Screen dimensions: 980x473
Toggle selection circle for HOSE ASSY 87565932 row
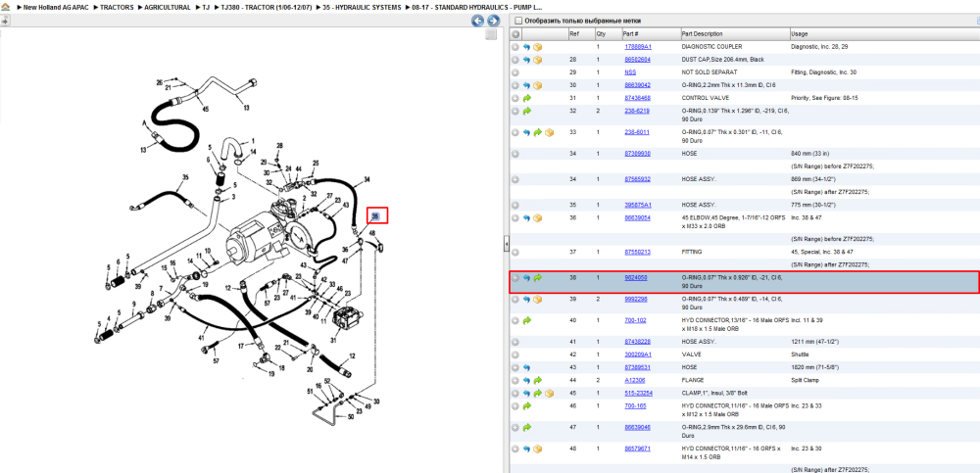point(515,179)
